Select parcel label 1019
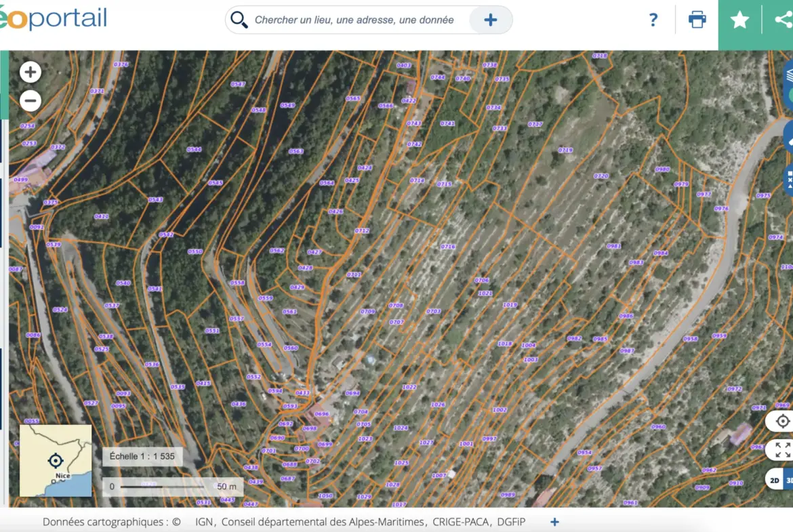The width and height of the screenshot is (793, 532). (510, 304)
